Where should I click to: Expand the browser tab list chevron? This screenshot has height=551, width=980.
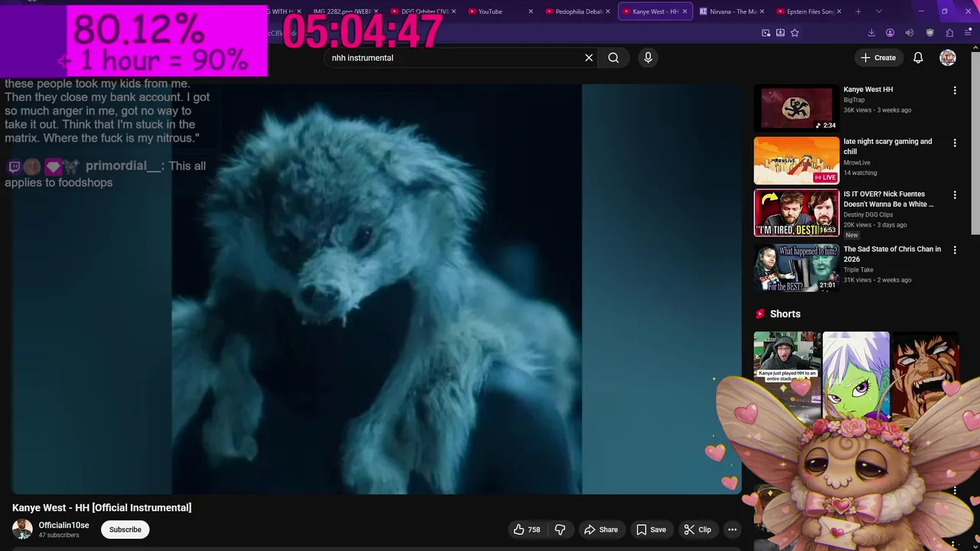pos(878,11)
